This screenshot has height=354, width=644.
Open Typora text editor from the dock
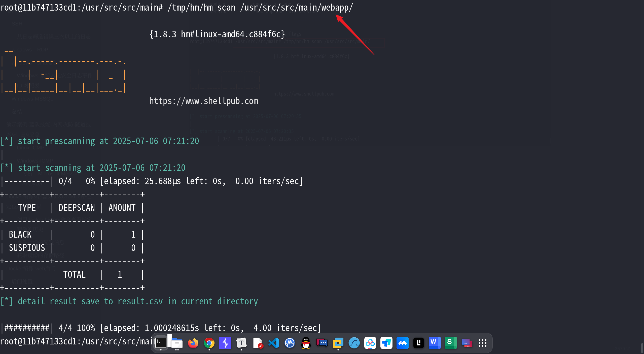pyautogui.click(x=241, y=343)
